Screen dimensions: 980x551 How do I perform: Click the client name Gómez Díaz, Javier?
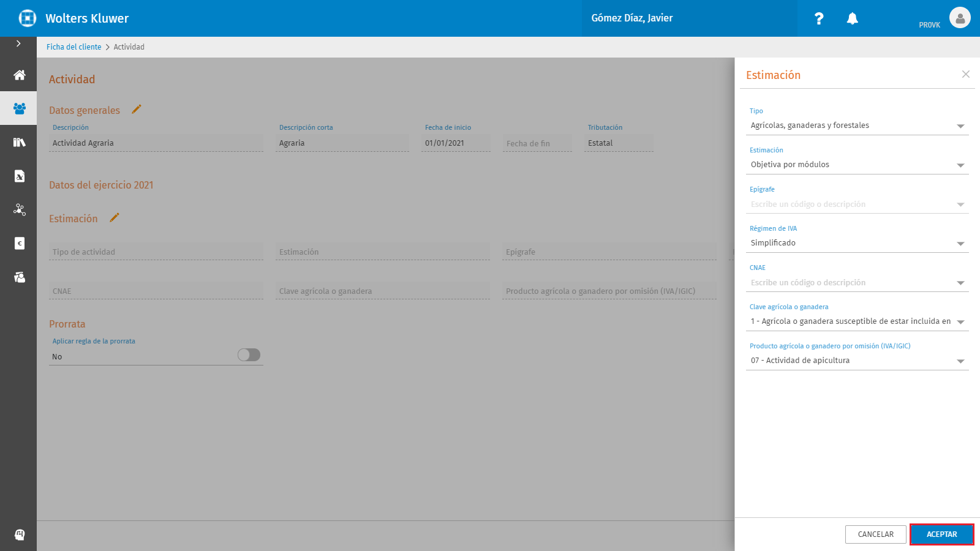[632, 18]
